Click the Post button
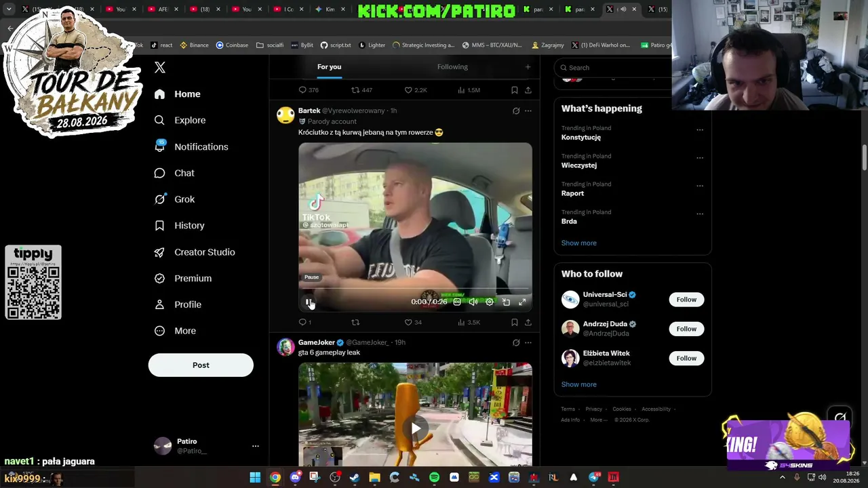This screenshot has height=488, width=868. [201, 365]
